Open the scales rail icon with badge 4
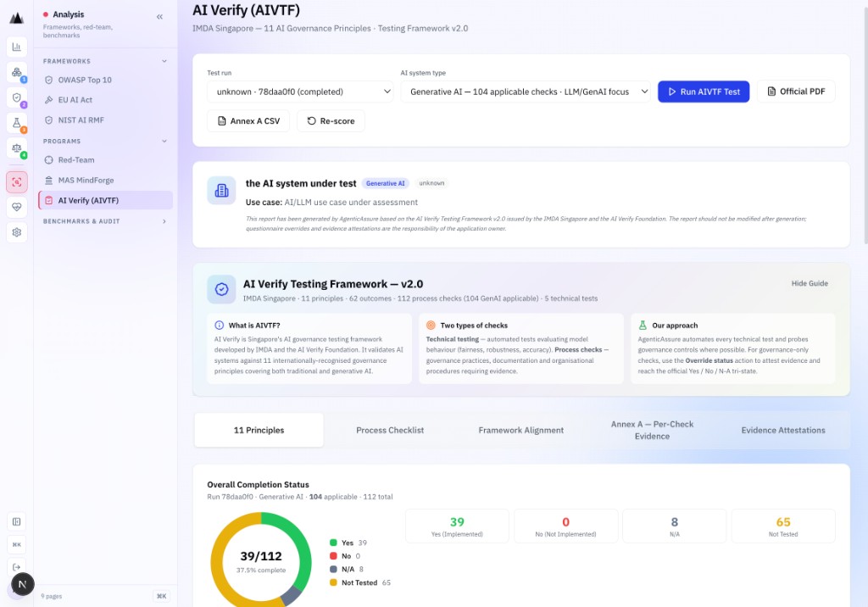The height and width of the screenshot is (607, 868). [17, 148]
